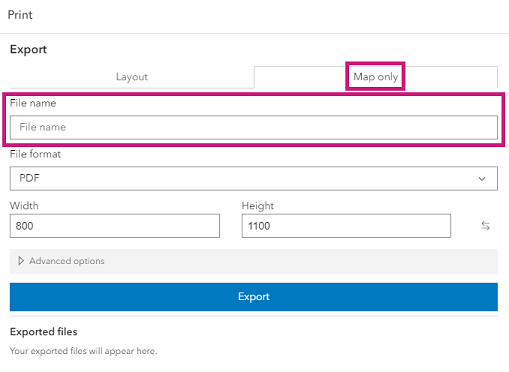The width and height of the screenshot is (509, 372).
Task: Focus the Height input showing 1100
Action: point(346,226)
